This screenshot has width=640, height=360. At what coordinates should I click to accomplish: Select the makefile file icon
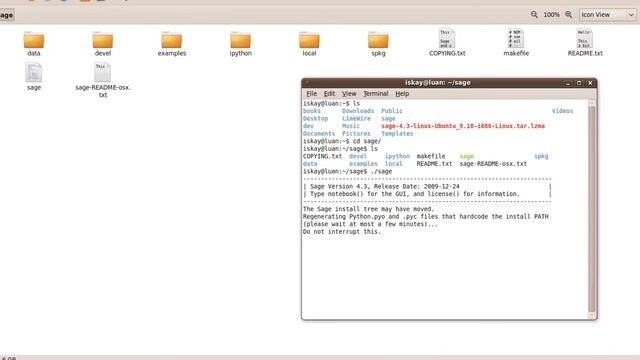click(x=516, y=38)
